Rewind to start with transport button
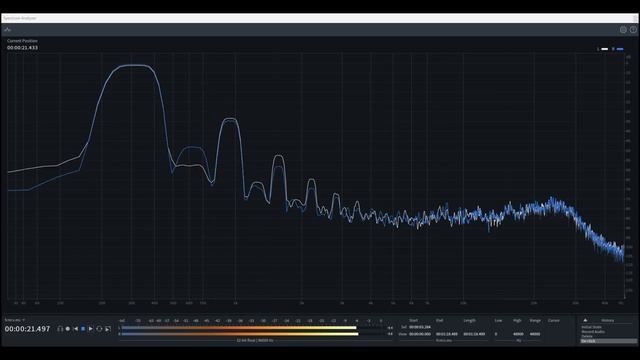This screenshot has height=360, width=640. [76, 329]
